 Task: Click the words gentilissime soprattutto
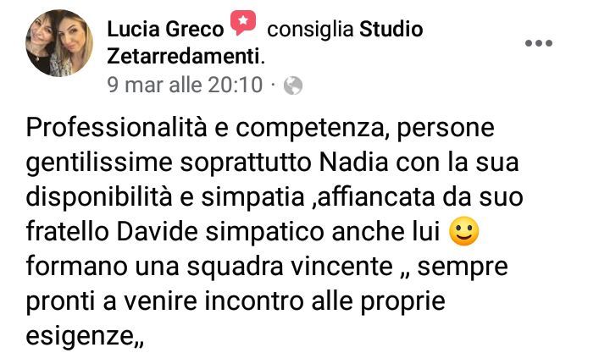(169, 163)
